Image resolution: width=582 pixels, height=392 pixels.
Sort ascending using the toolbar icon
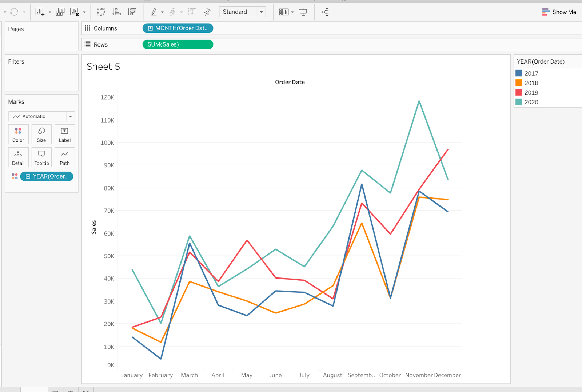[x=117, y=12]
